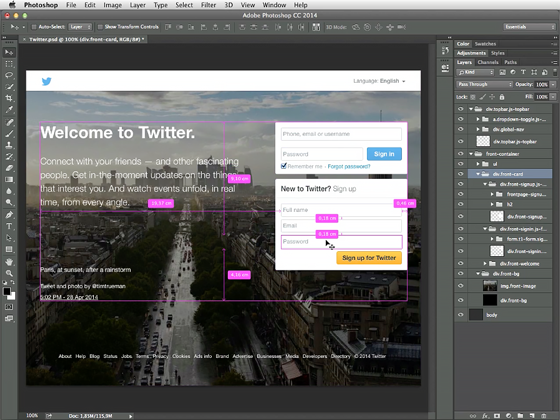Switch to the Channels tab
This screenshot has width=560, height=420.
tap(488, 62)
